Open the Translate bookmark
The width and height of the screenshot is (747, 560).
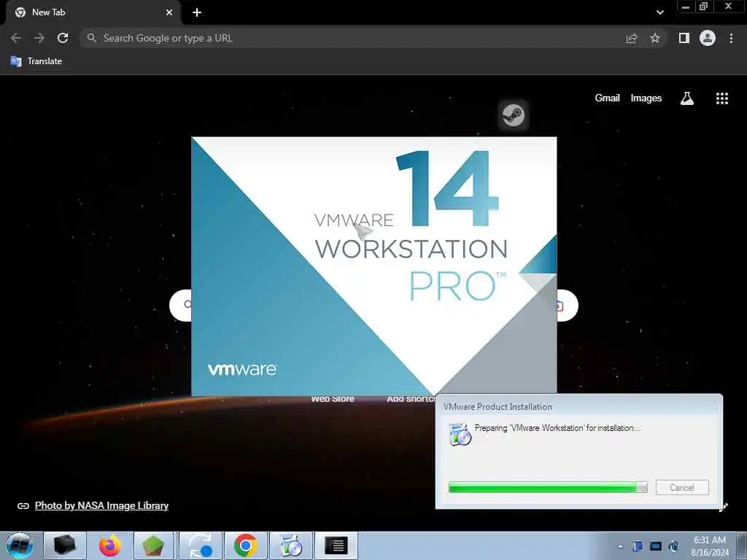point(36,61)
